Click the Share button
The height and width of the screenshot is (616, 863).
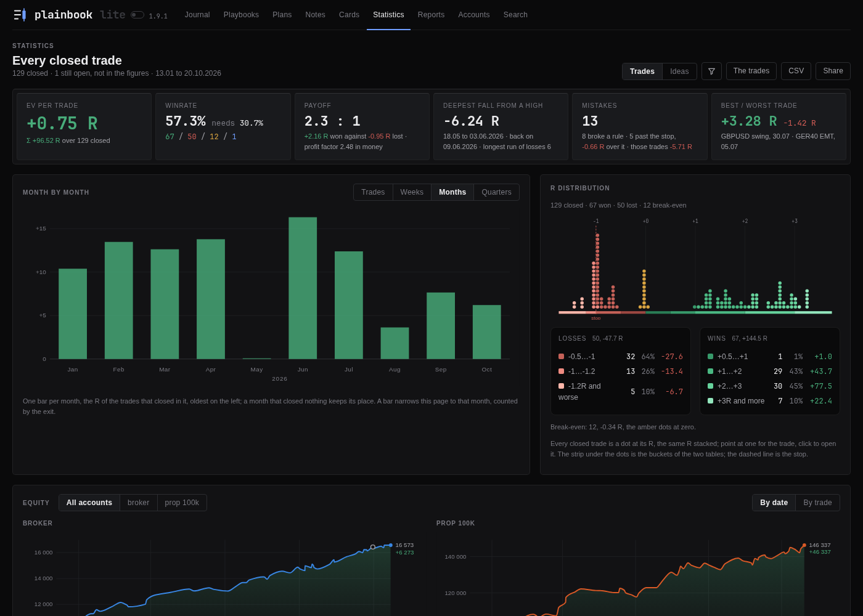(833, 71)
